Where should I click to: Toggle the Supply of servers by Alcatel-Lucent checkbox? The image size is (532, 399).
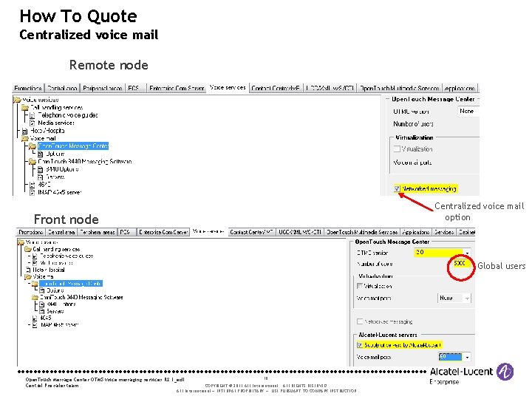click(360, 345)
